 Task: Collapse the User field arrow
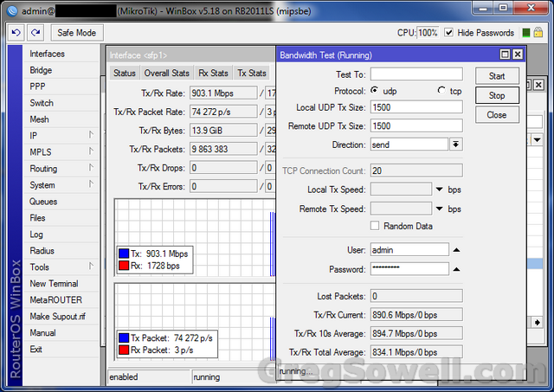pos(456,250)
